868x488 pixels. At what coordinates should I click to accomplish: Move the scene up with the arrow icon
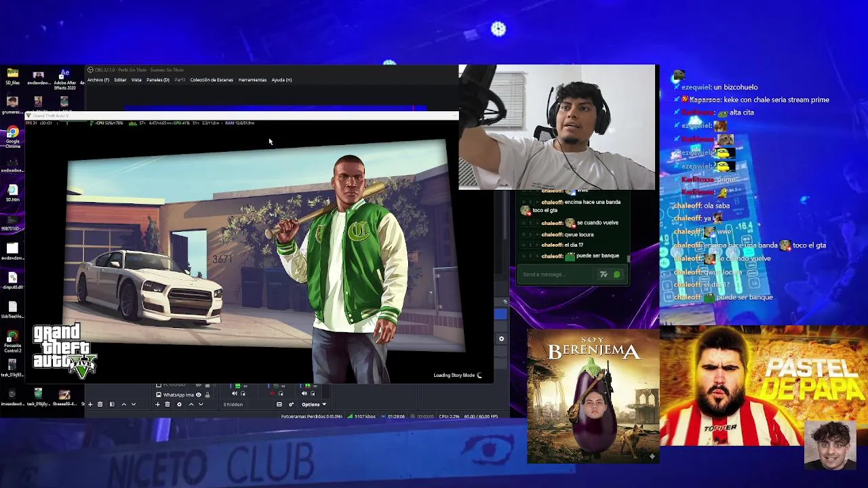coord(123,404)
